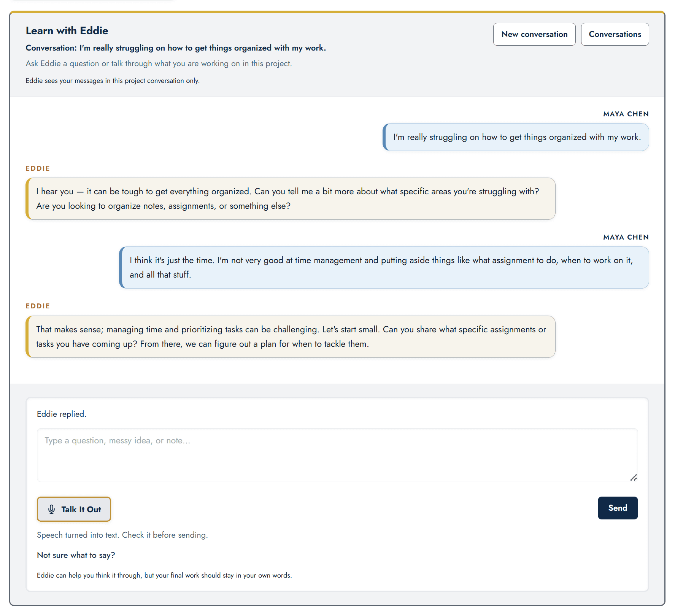Click the microphone icon in Talk It Out
Viewport: 675px width, 616px height.
[x=52, y=510]
